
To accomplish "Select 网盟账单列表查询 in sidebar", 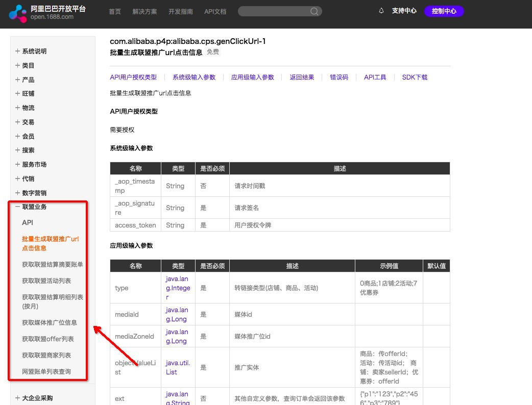I will pos(46,371).
